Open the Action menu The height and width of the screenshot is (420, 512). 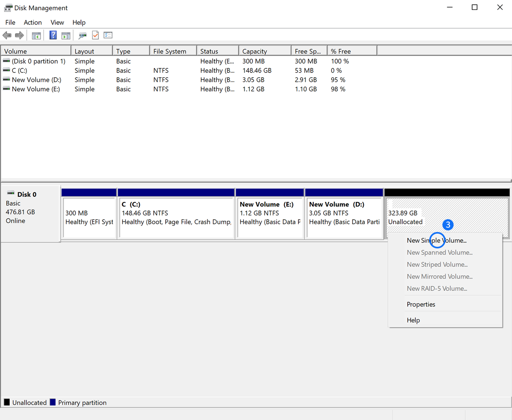(32, 22)
